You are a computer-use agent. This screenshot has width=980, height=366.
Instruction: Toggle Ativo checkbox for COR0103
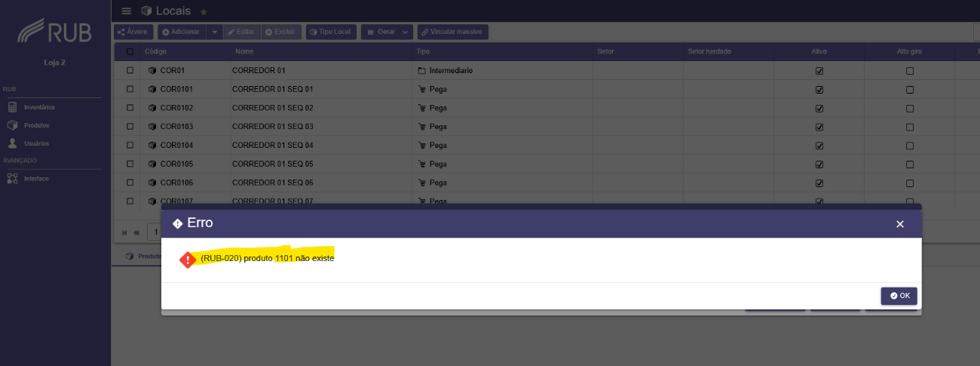point(819,127)
